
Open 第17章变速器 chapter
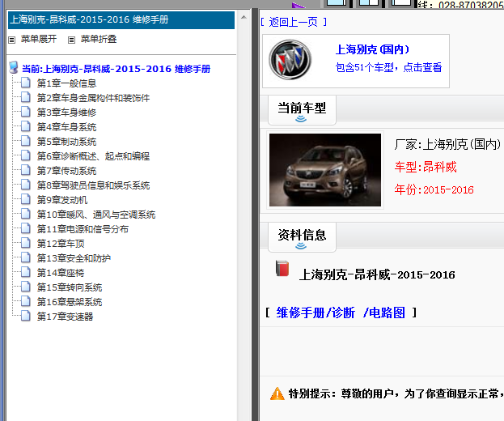[x=65, y=317]
